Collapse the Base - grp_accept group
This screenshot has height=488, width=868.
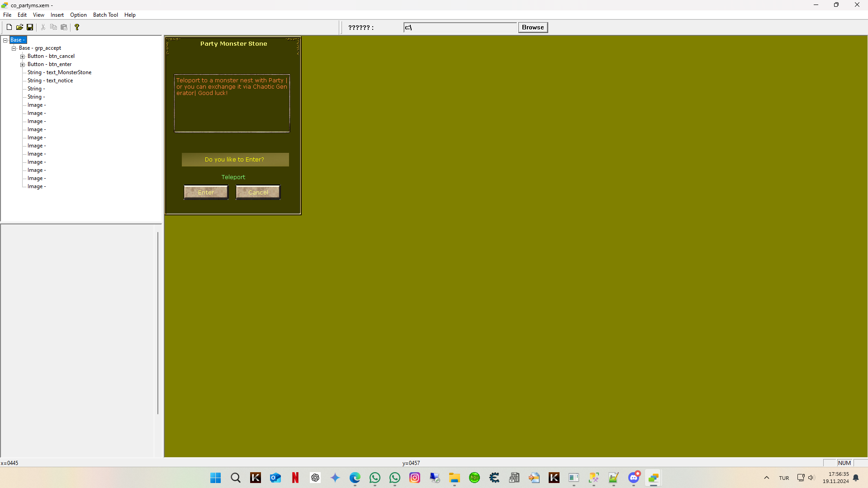pos(14,48)
